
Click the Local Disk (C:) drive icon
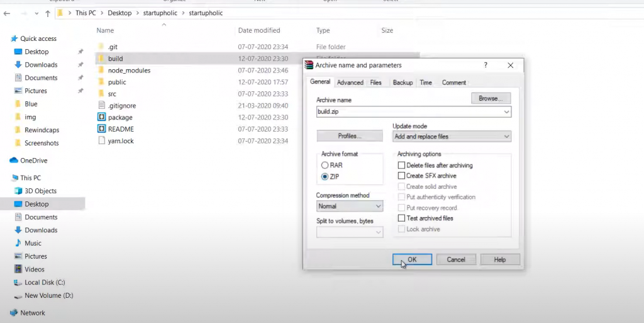coord(18,283)
